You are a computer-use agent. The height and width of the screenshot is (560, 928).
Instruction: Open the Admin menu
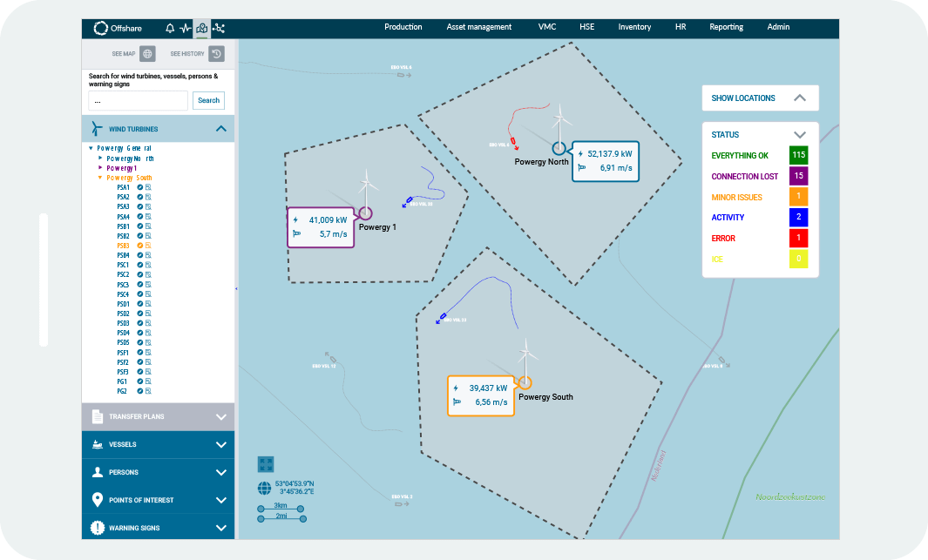[x=778, y=27]
